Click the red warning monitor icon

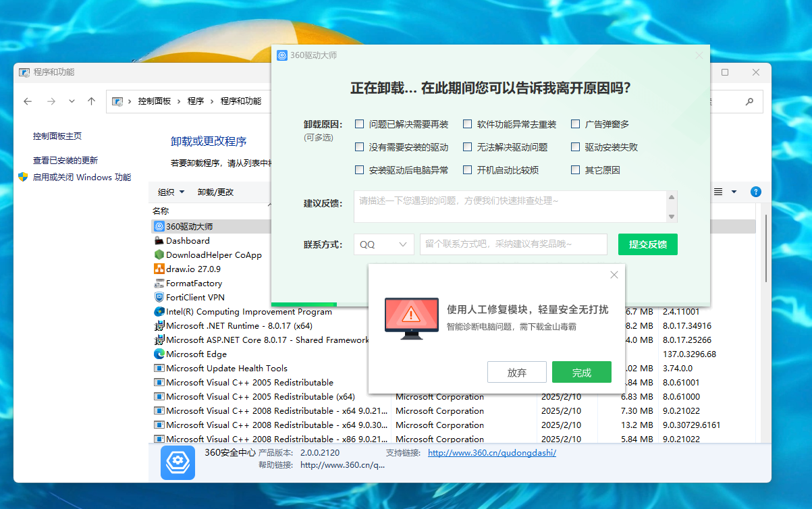click(411, 315)
